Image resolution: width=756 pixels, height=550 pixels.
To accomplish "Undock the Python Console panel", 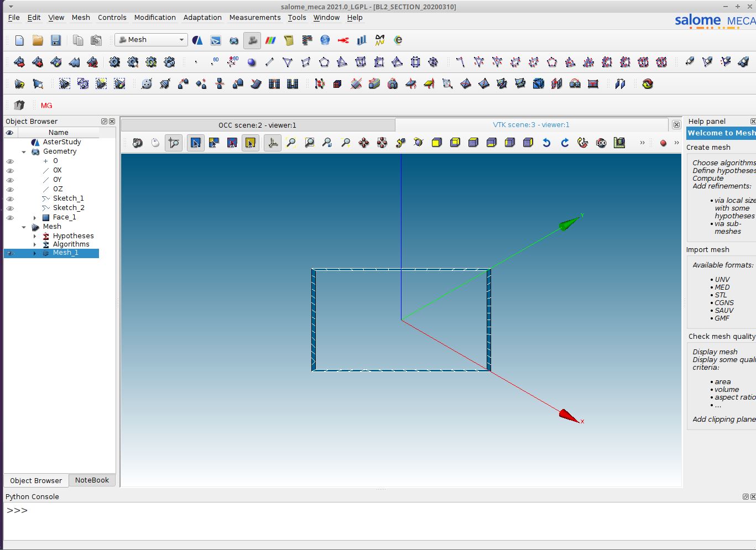I will coord(745,497).
